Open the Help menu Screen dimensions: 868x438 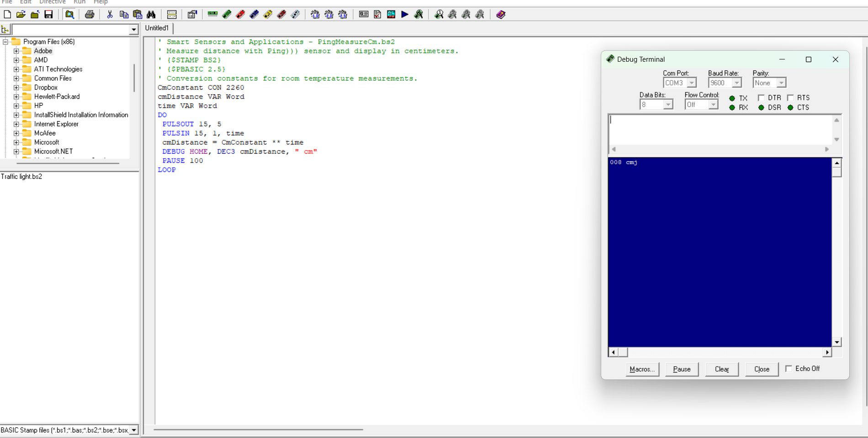pos(101,2)
